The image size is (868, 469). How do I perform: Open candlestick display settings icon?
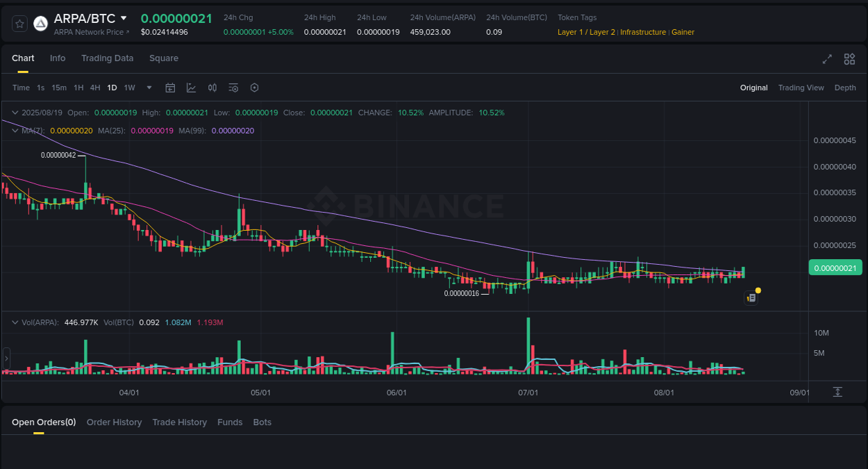coord(212,88)
